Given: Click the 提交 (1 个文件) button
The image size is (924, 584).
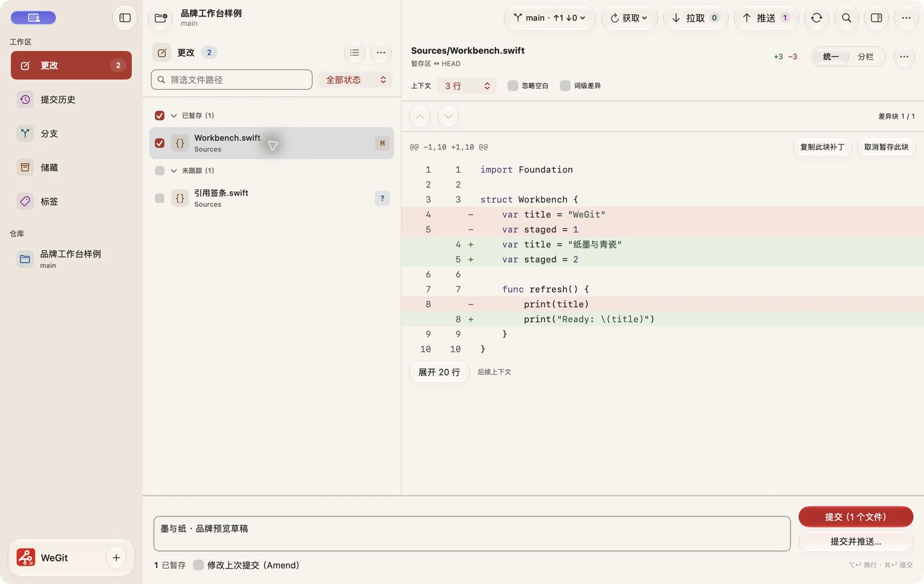Looking at the screenshot, I should pos(856,517).
